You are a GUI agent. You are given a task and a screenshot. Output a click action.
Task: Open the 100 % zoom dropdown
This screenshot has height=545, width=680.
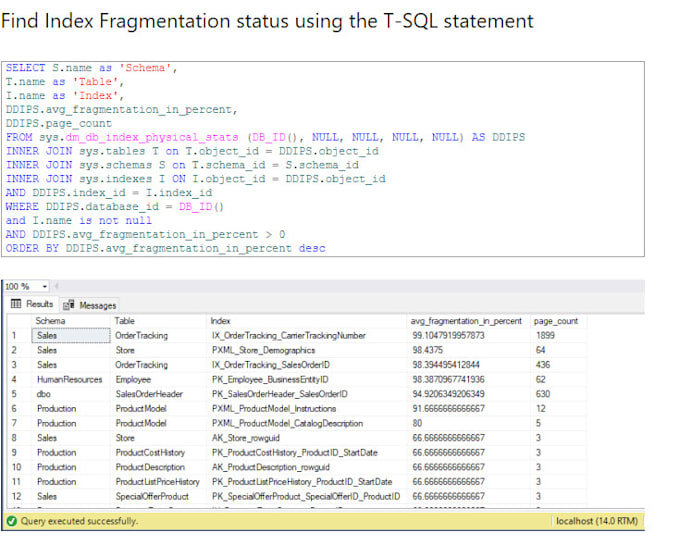click(x=45, y=287)
